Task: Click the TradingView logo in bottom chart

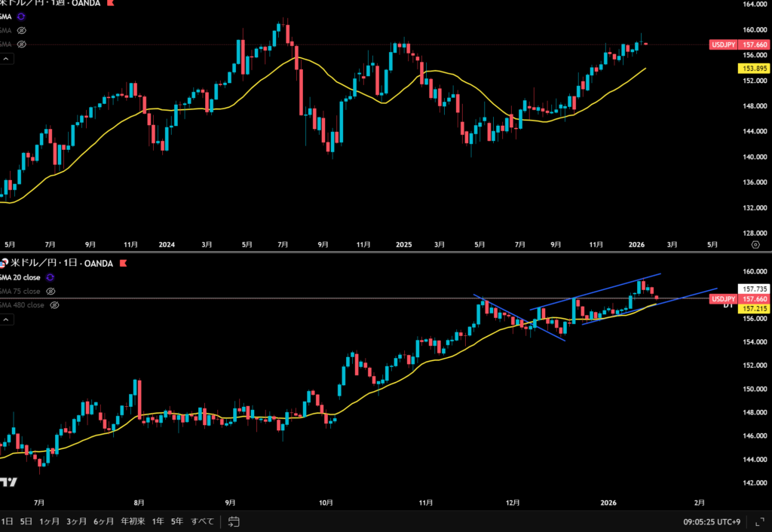Action: pyautogui.click(x=9, y=482)
